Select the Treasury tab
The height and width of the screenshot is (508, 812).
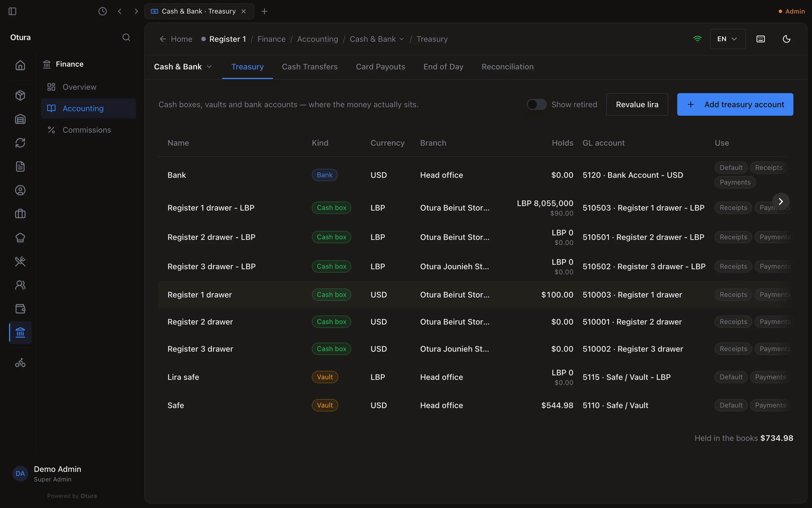coord(247,67)
